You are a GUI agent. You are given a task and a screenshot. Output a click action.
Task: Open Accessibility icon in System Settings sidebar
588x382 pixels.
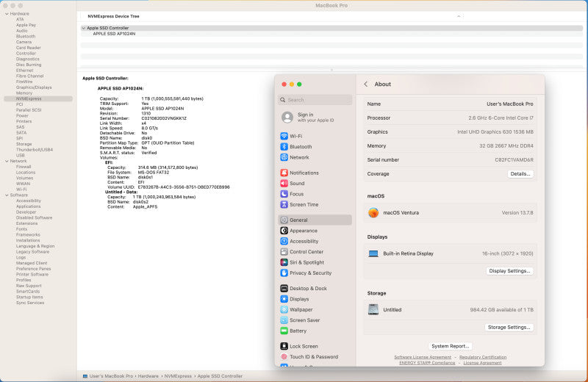pyautogui.click(x=284, y=241)
